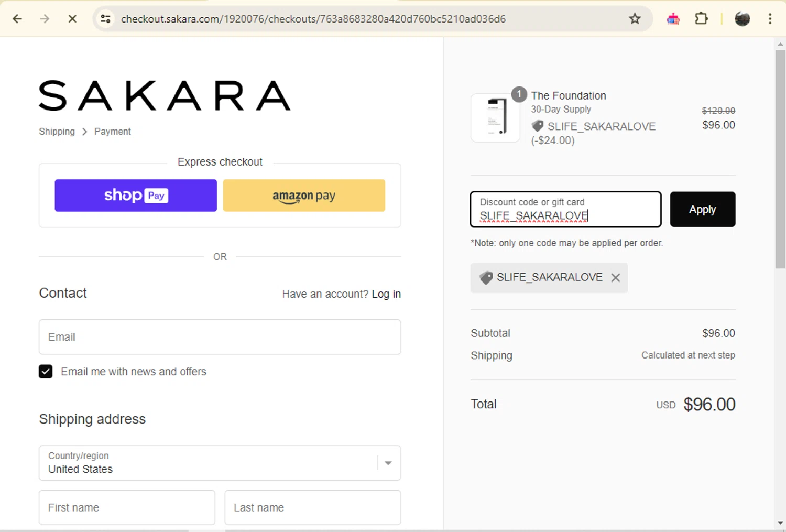786x532 pixels.
Task: Click the Subtotal $96.00 value
Action: tap(718, 333)
